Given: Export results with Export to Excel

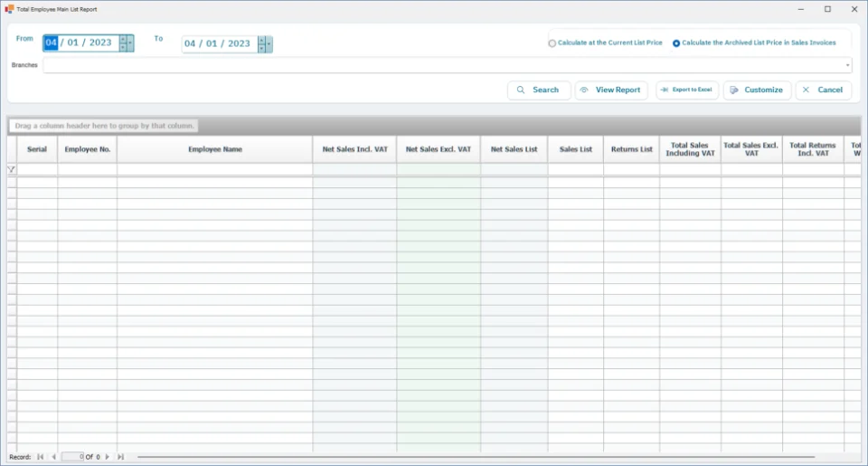Looking at the screenshot, I should [x=687, y=90].
